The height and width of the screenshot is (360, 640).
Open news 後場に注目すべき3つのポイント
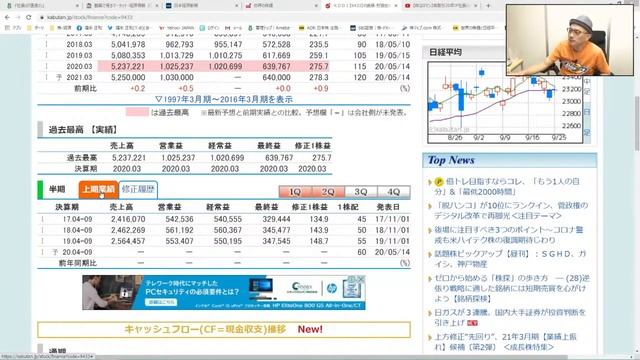tap(509, 235)
